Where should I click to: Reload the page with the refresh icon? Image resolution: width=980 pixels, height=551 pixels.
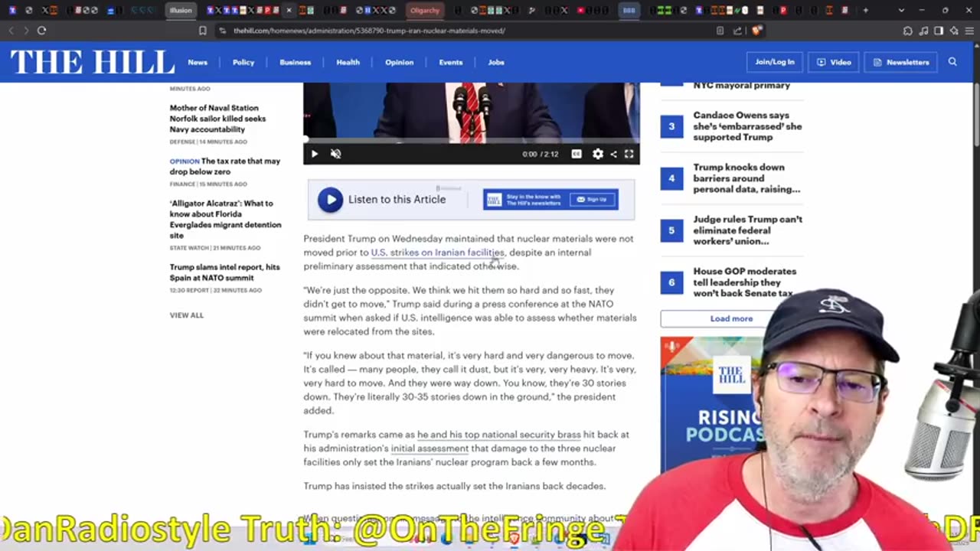click(x=42, y=31)
